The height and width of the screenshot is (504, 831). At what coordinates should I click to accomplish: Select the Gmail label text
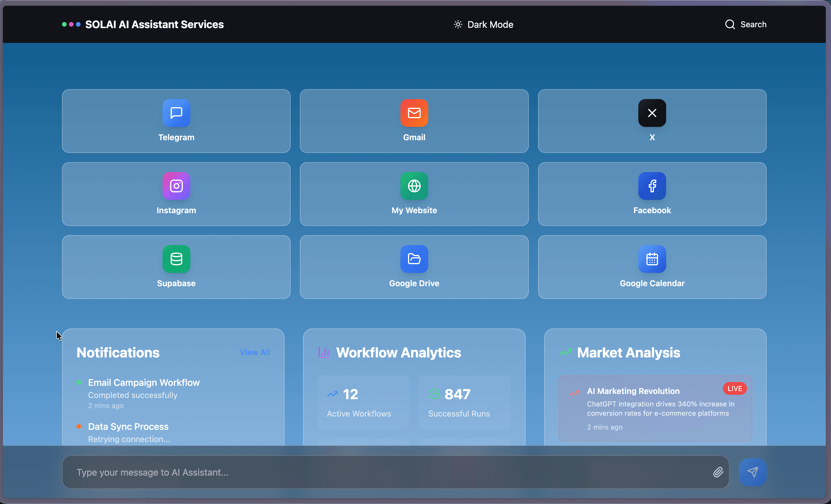tap(414, 137)
